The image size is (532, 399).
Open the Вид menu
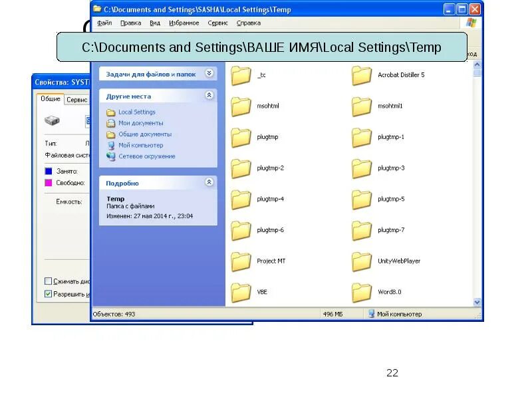155,23
